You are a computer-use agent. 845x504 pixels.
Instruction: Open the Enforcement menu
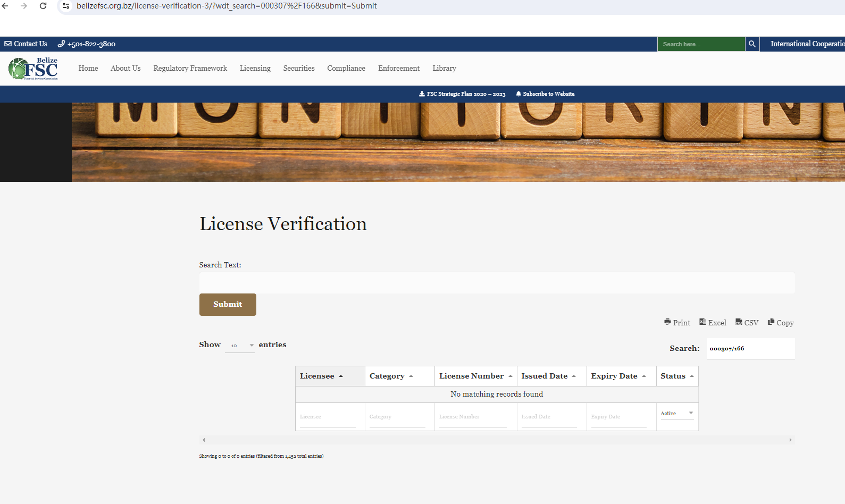398,69
